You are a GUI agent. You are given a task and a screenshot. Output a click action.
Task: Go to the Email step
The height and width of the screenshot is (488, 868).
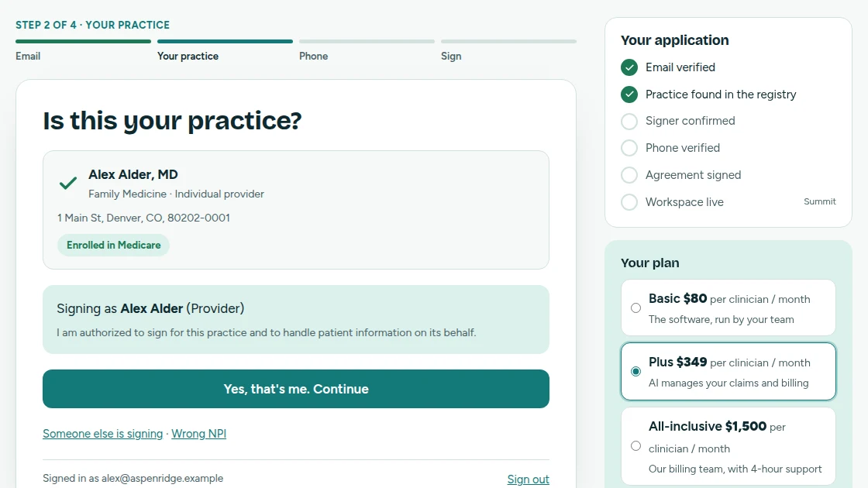pos(28,56)
